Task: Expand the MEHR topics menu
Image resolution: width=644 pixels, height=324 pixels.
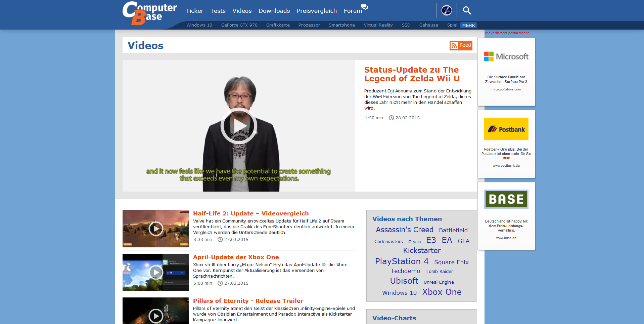Action: [468, 25]
